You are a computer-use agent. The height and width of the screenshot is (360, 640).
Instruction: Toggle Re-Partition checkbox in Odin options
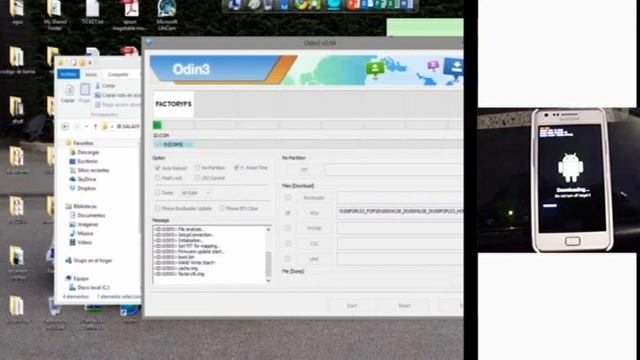[197, 167]
